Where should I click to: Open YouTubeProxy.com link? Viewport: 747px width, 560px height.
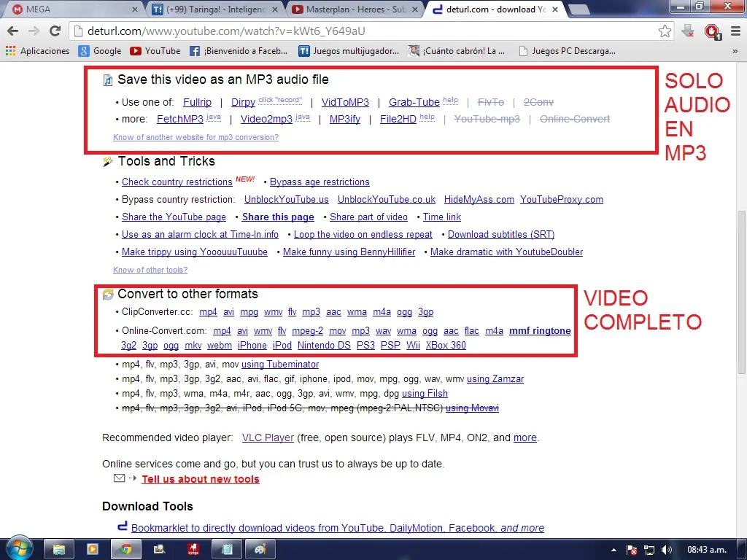pos(561,200)
